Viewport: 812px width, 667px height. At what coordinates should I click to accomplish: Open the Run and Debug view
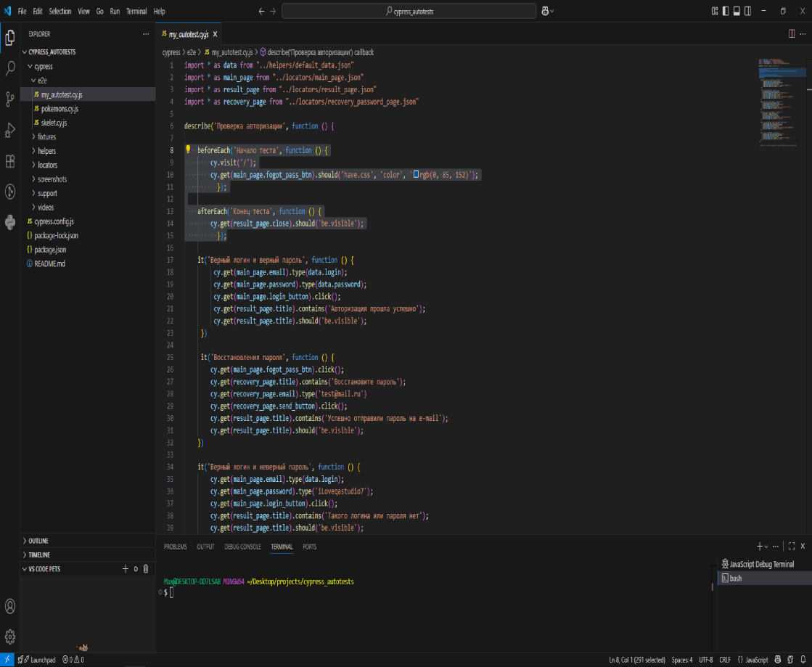[x=10, y=130]
